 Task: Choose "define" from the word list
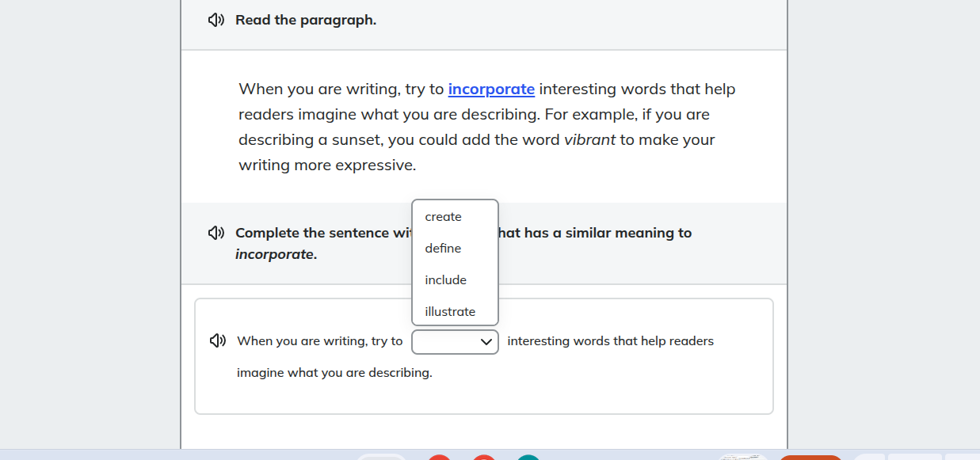[442, 248]
